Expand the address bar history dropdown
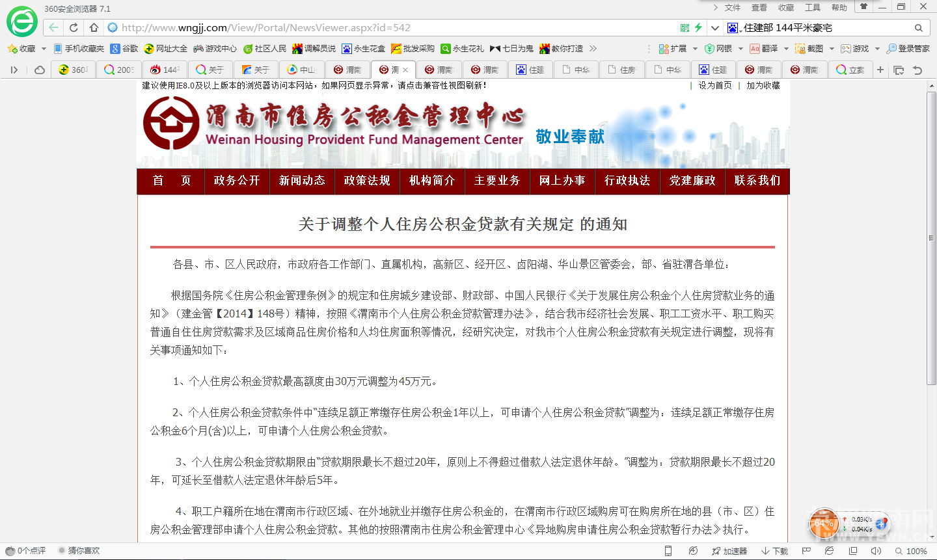This screenshot has height=560, width=937. 715,28
